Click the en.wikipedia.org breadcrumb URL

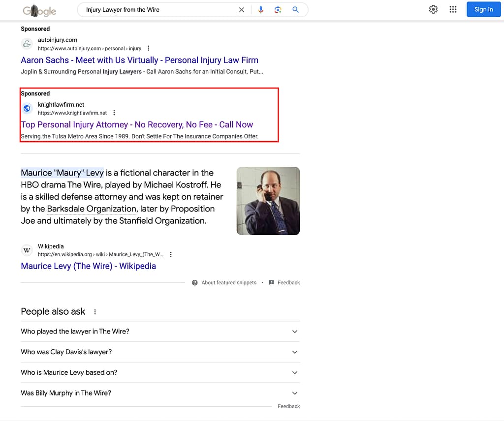pos(100,254)
